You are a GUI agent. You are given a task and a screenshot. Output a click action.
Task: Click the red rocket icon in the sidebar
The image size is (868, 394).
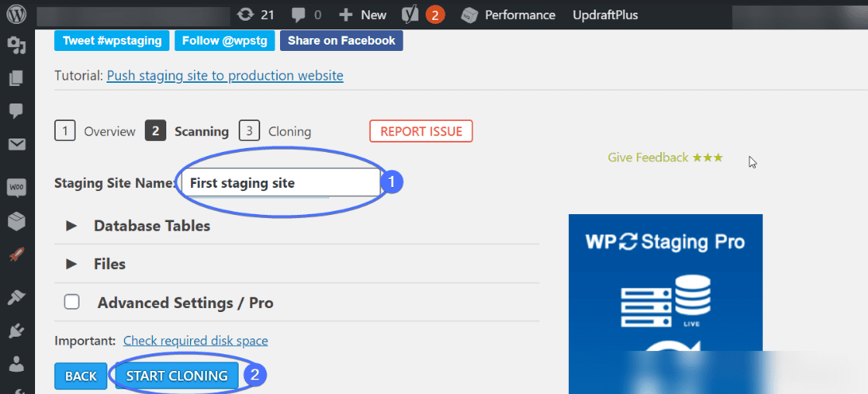click(x=17, y=255)
